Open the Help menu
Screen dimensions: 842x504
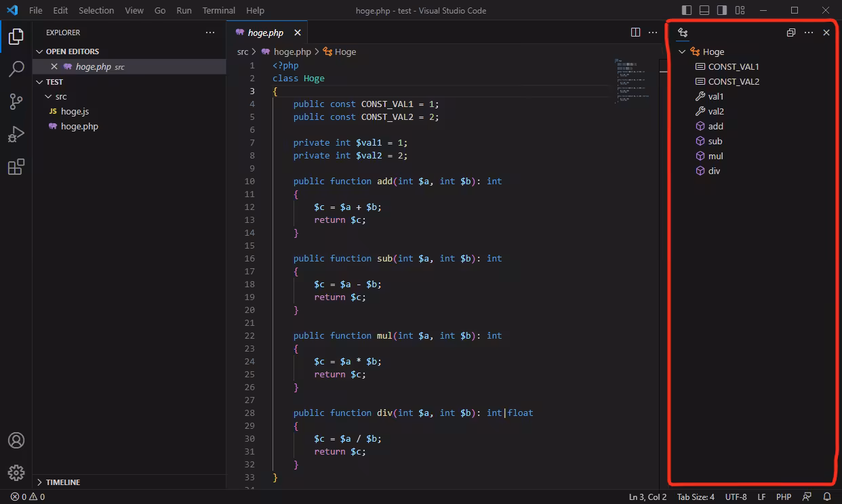[255, 10]
